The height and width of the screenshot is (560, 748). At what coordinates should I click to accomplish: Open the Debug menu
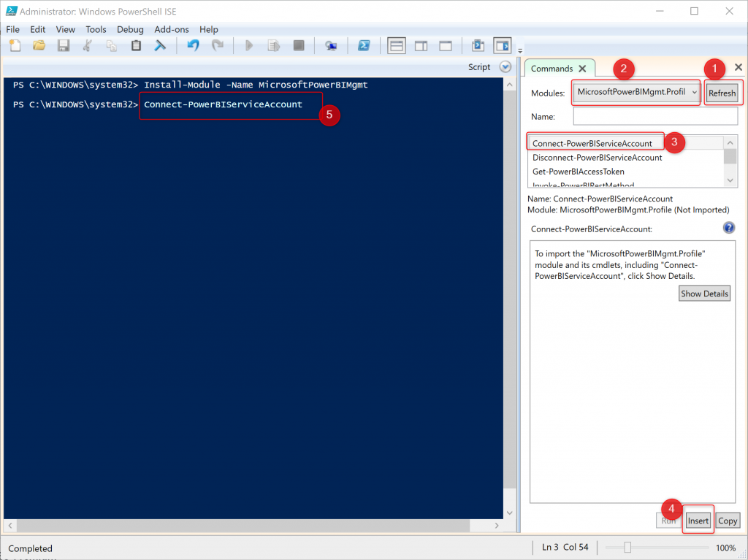[x=130, y=29]
